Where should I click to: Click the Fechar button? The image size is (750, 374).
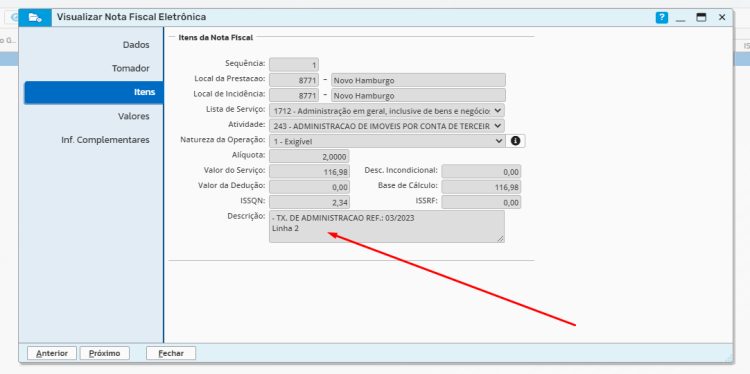point(171,353)
